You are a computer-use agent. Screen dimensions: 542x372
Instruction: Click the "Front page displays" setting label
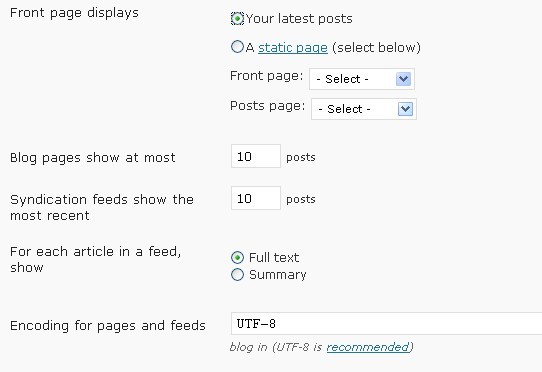74,13
